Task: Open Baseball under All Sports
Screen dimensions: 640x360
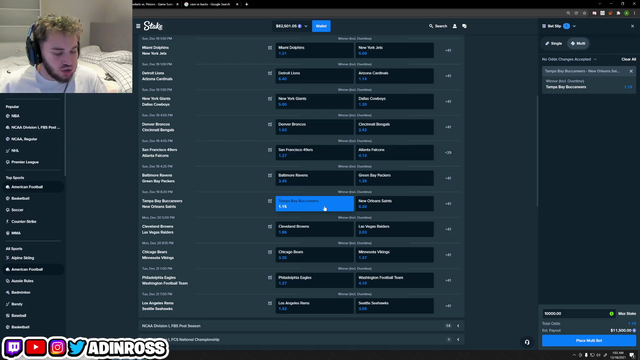Action: point(19,316)
